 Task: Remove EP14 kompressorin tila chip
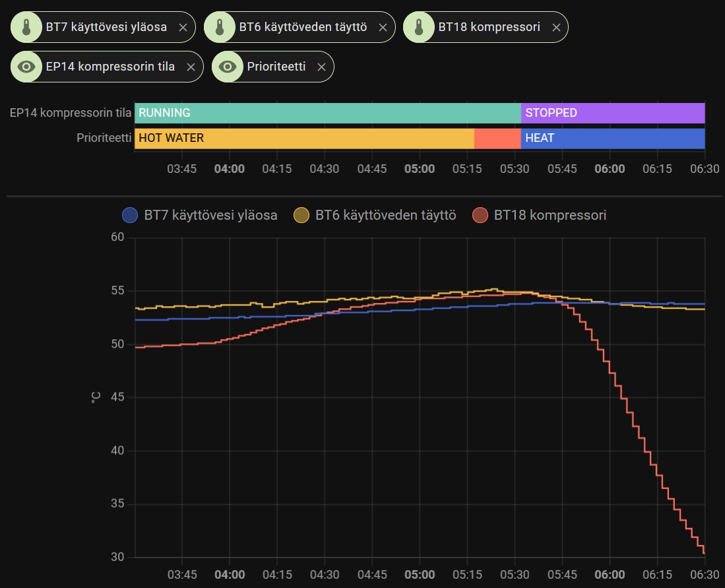[x=191, y=67]
